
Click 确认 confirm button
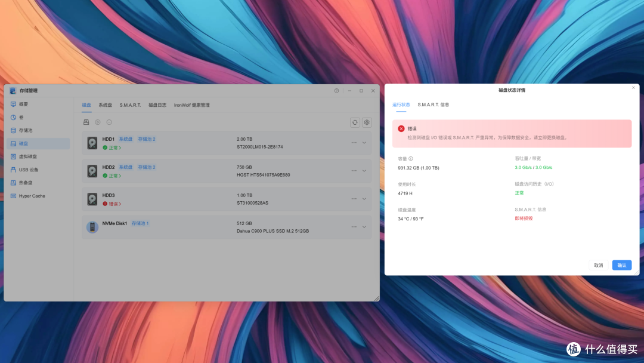coord(622,265)
